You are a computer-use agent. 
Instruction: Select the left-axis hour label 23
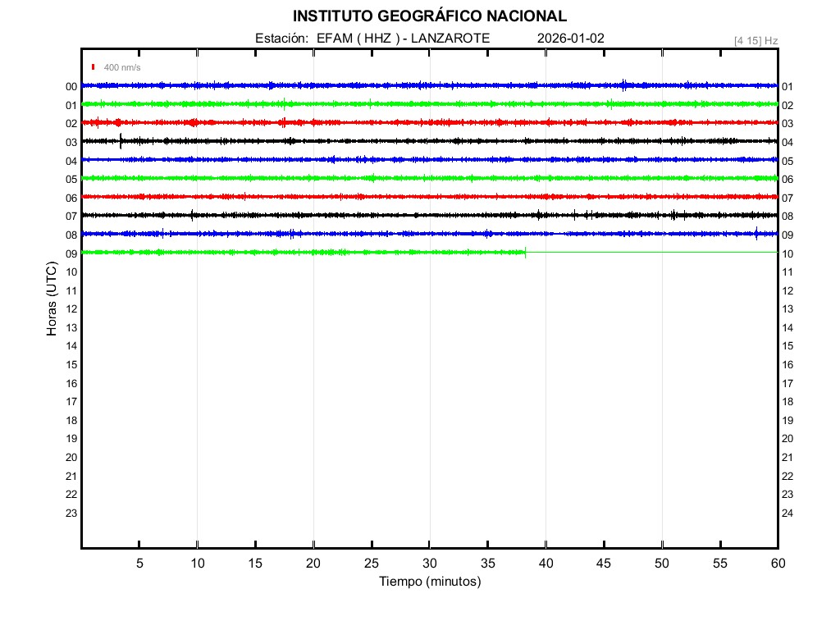[71, 514]
